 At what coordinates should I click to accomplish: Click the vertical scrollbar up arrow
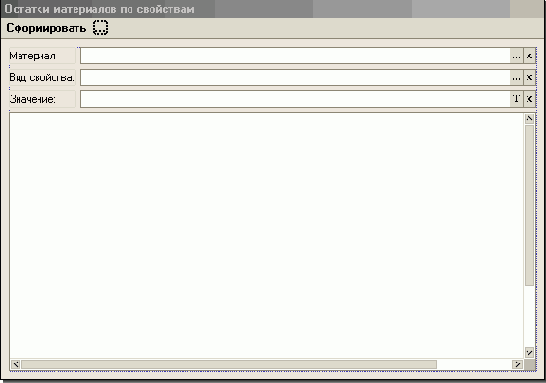coord(529,119)
